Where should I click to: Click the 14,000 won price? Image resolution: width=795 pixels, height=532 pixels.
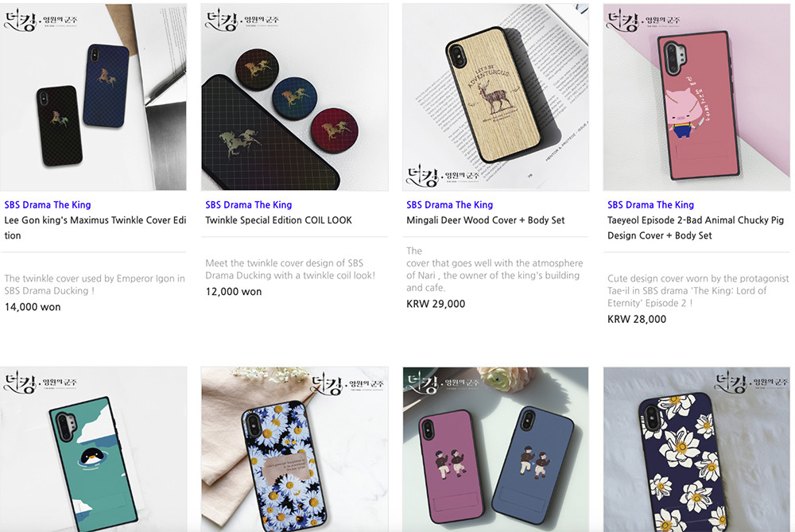click(x=33, y=307)
